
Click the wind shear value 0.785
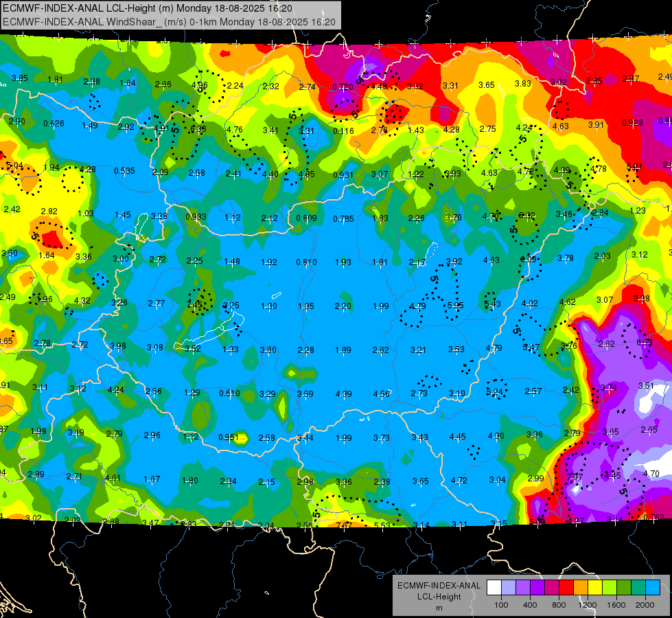pyautogui.click(x=343, y=219)
